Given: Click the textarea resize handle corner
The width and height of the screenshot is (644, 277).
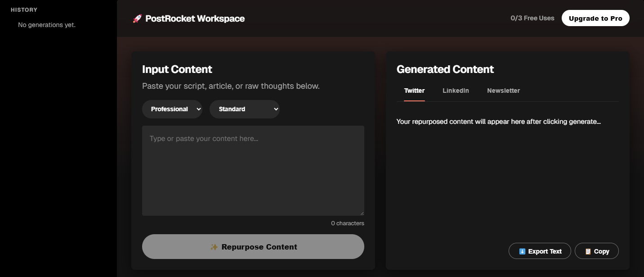Looking at the screenshot, I should pos(362,213).
